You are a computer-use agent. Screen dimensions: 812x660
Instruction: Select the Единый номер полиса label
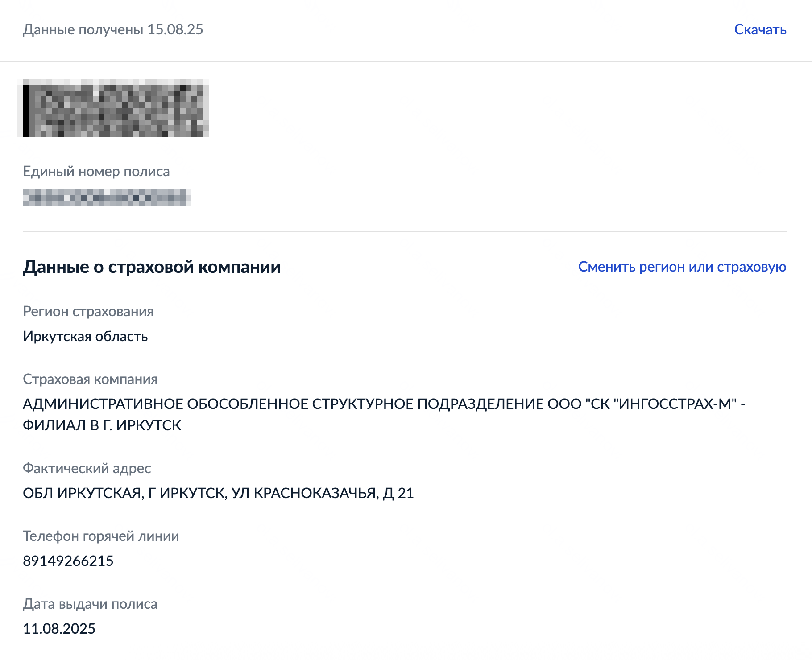(96, 171)
